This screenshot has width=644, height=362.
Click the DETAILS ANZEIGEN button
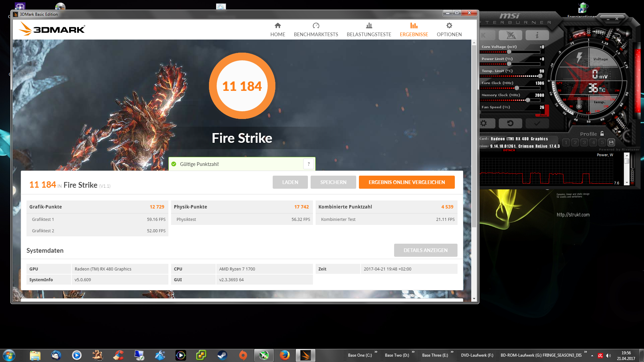coord(425,250)
